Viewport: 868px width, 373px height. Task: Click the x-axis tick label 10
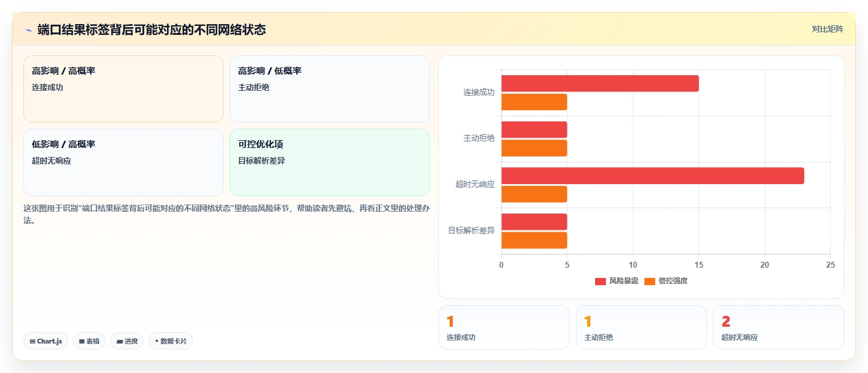(633, 265)
